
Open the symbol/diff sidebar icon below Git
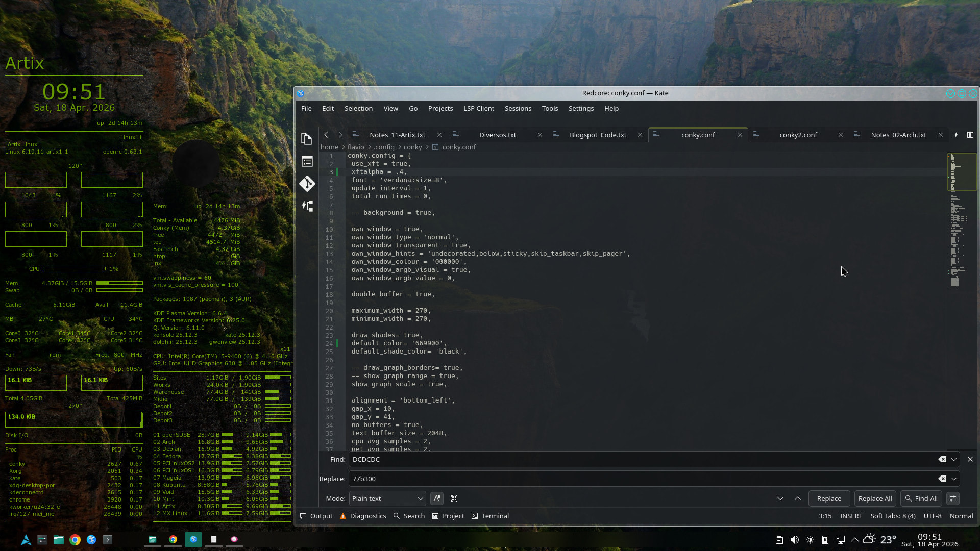coord(307,206)
